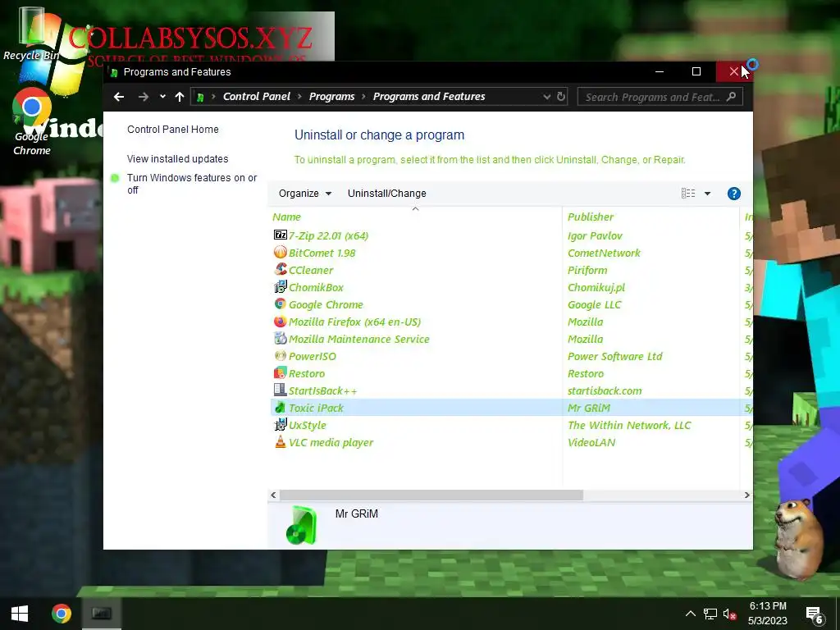This screenshot has height=630, width=840.
Task: Open help with the blue question mark
Action: coord(734,194)
